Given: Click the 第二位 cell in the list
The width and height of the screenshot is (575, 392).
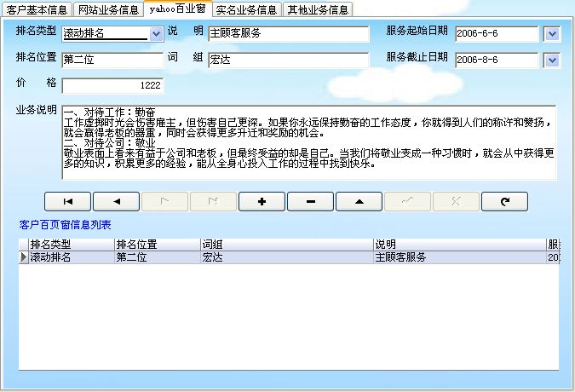Looking at the screenshot, I should 158,257.
